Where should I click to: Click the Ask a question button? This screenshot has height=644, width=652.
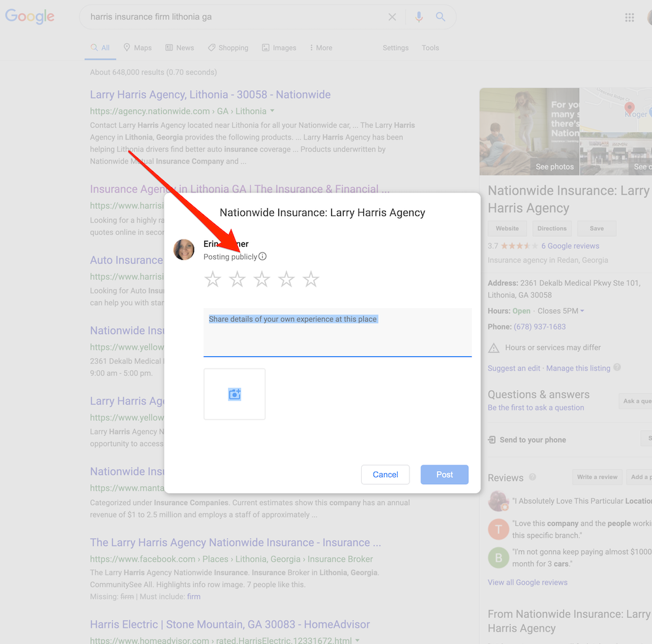tap(635, 401)
